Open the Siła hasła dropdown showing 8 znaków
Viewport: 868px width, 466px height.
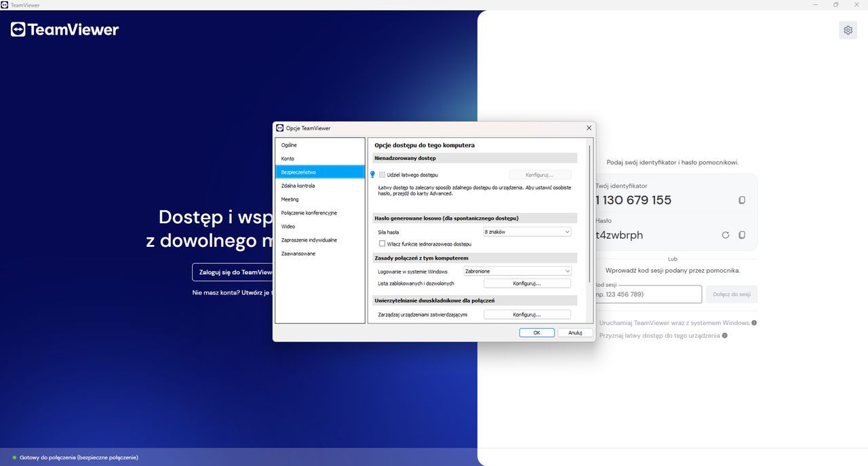tap(528, 232)
